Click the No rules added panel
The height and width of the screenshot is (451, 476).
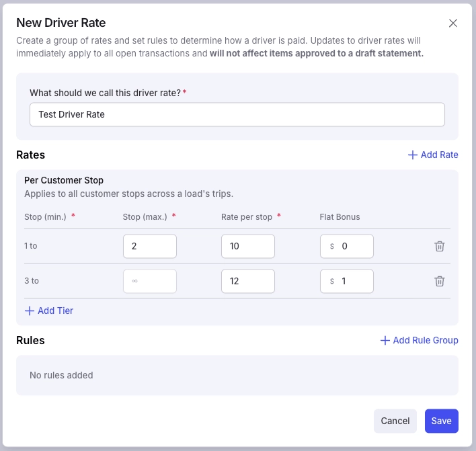coord(237,375)
